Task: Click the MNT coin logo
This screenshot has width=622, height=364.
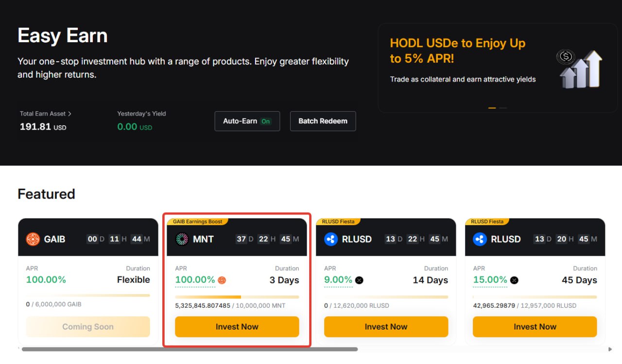Action: [x=182, y=239]
